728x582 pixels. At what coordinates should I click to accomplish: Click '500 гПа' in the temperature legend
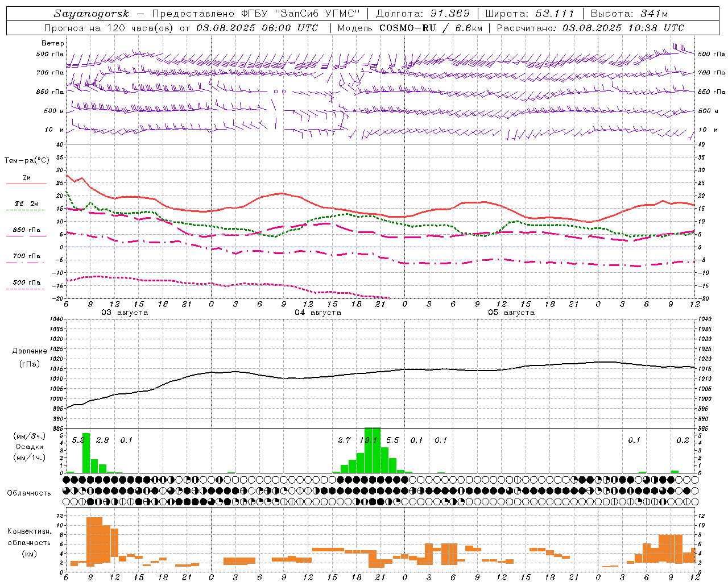(x=27, y=282)
